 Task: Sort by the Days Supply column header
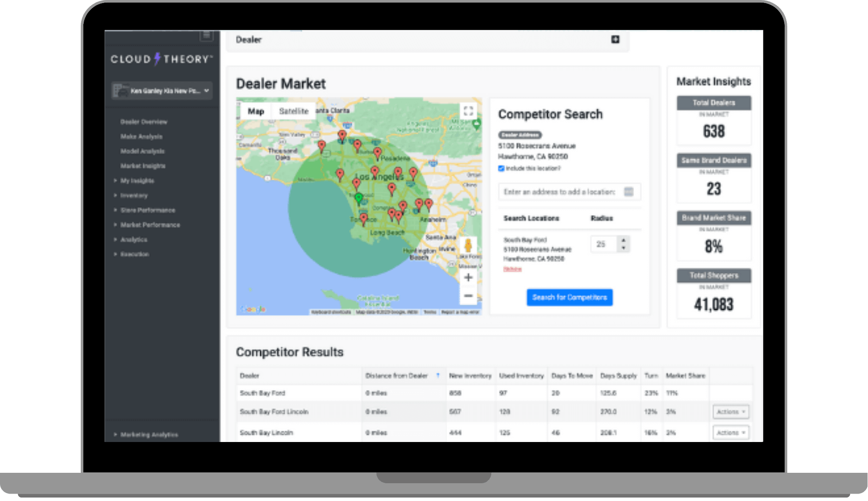[x=618, y=376]
